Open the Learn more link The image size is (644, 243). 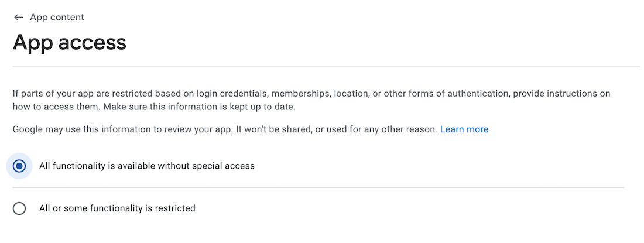coord(464,129)
